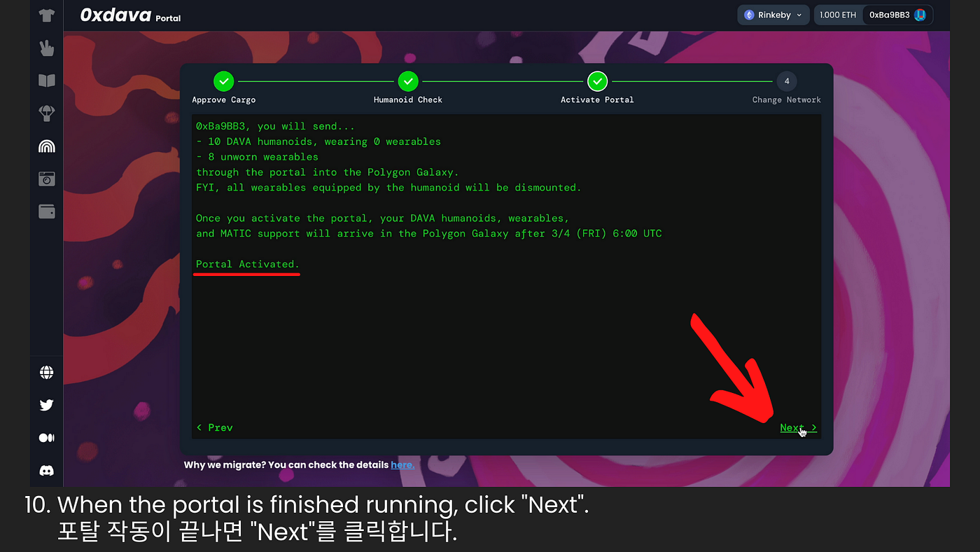Click the 'and MATIC support will arrive' line
Viewport: 980px width, 552px height.
pos(428,234)
